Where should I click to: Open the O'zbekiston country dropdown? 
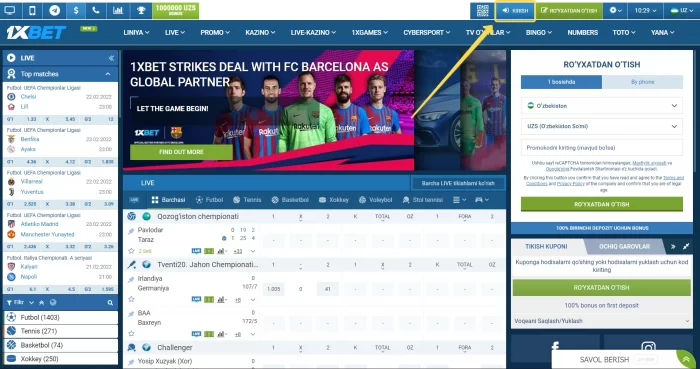coord(601,106)
